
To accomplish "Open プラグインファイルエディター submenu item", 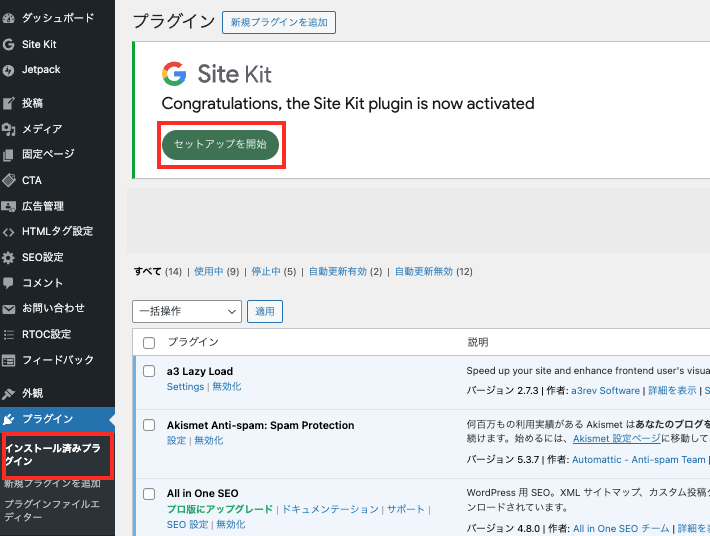I will pos(52,511).
